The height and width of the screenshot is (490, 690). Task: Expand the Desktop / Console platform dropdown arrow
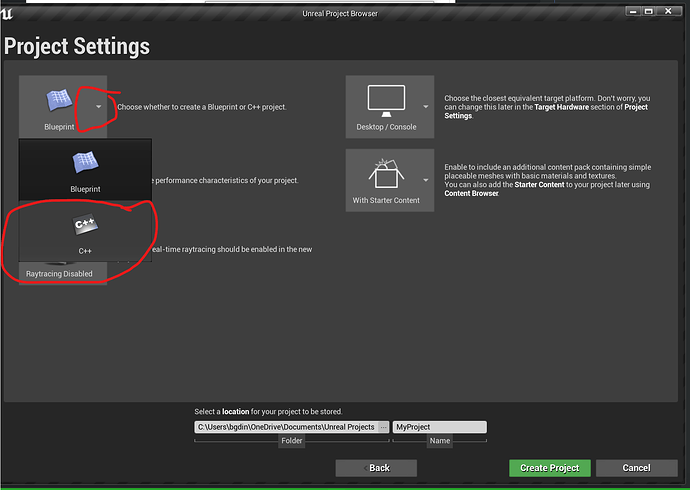point(426,106)
